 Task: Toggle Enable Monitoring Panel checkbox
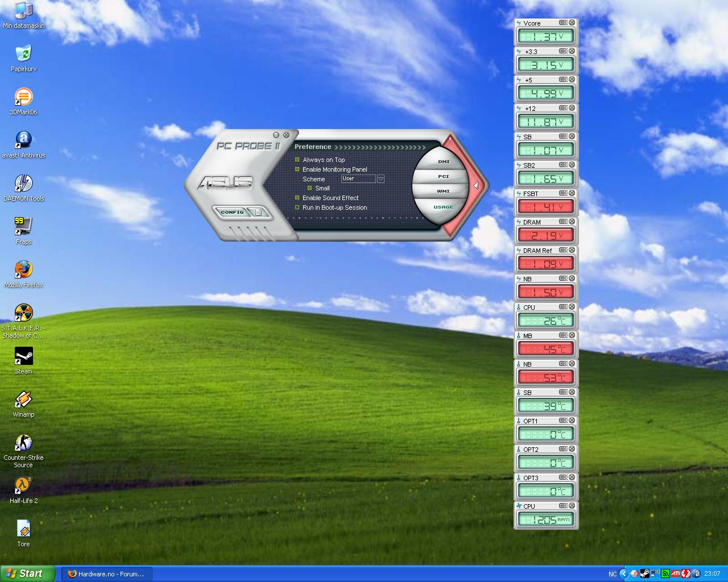tap(297, 169)
